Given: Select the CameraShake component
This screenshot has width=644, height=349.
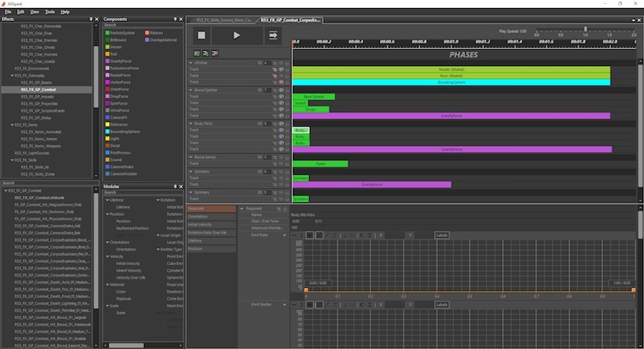Looking at the screenshot, I should tap(119, 167).
